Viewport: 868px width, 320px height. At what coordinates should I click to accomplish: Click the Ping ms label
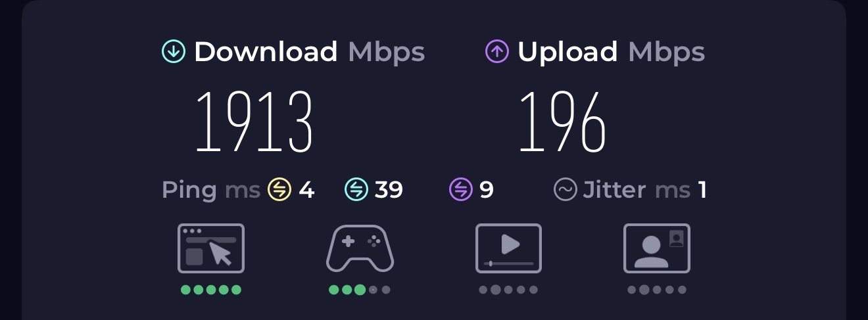[211, 191]
